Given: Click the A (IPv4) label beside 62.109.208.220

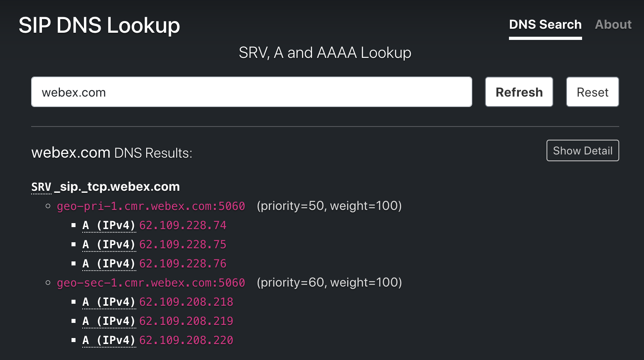Looking at the screenshot, I should (x=109, y=340).
